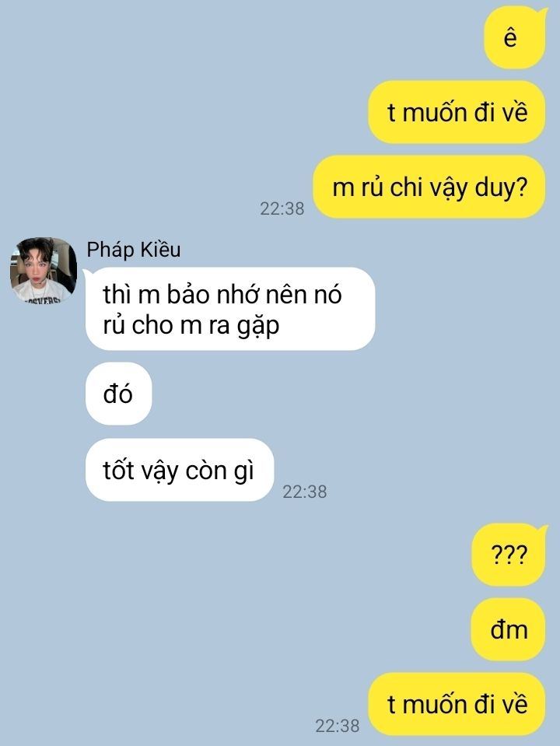The width and height of the screenshot is (560, 746).
Task: Tap the sender name Pháp Kiều
Action: point(134,250)
